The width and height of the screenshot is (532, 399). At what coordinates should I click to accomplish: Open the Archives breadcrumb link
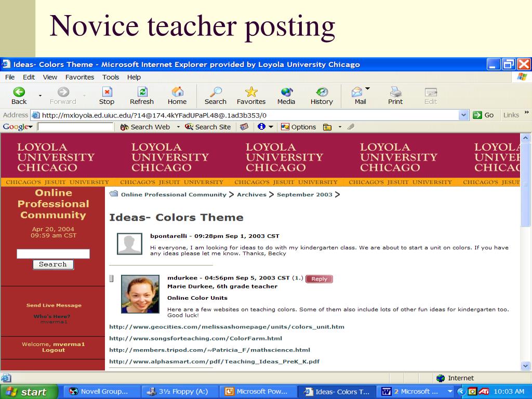coord(252,194)
